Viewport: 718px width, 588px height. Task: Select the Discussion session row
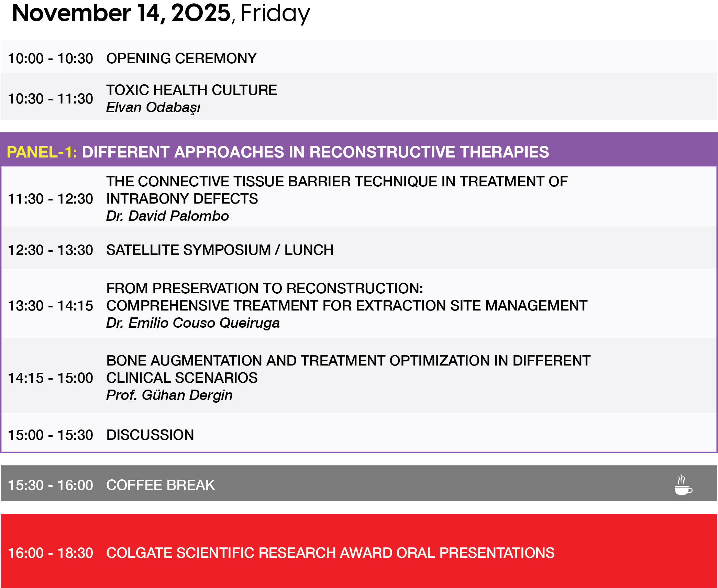[x=150, y=435]
